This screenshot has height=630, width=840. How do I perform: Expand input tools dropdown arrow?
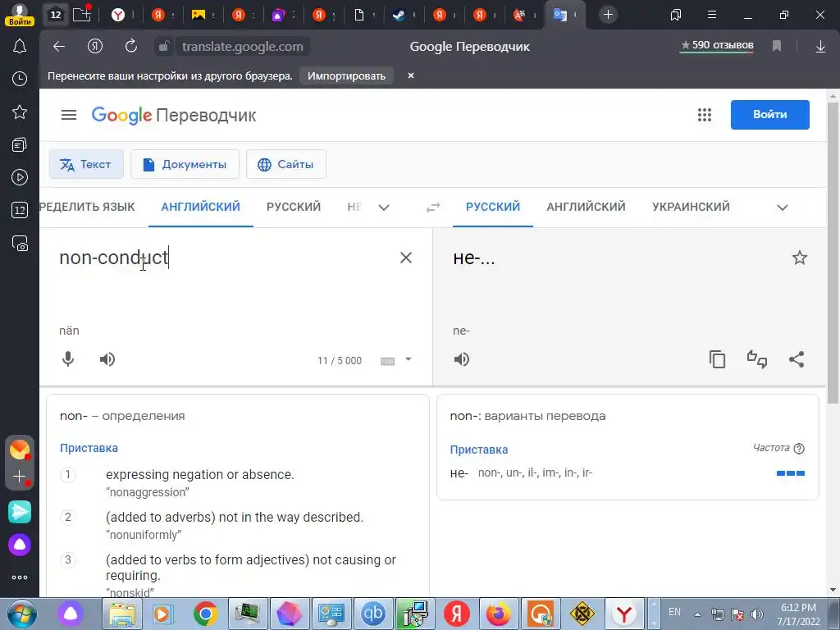click(x=409, y=359)
